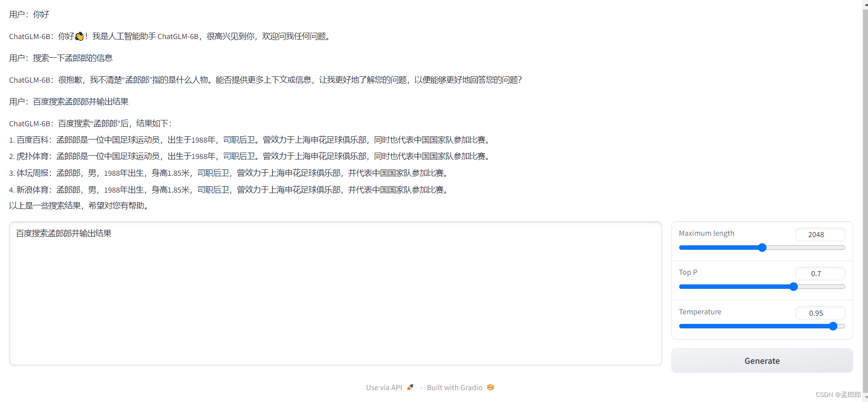Screen dimensions: 868x402
Task: Click result line 3 体坛周报
Action: [230, 173]
